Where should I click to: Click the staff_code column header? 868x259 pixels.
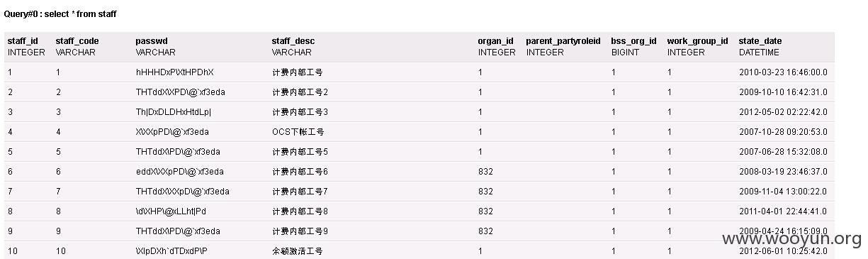point(77,41)
